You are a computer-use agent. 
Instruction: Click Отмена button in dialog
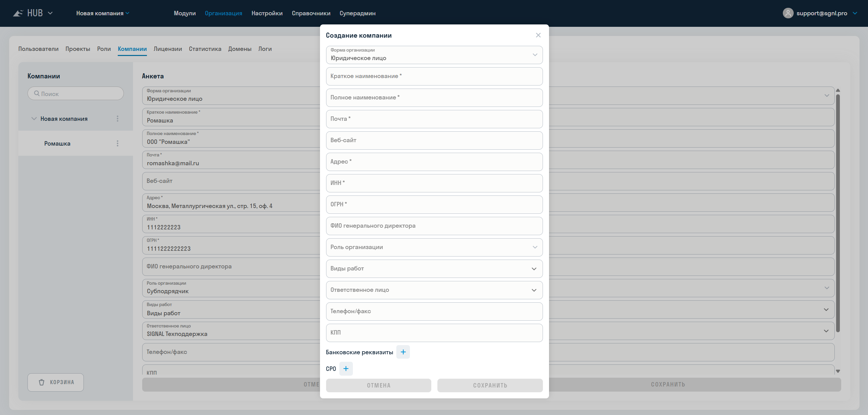379,385
